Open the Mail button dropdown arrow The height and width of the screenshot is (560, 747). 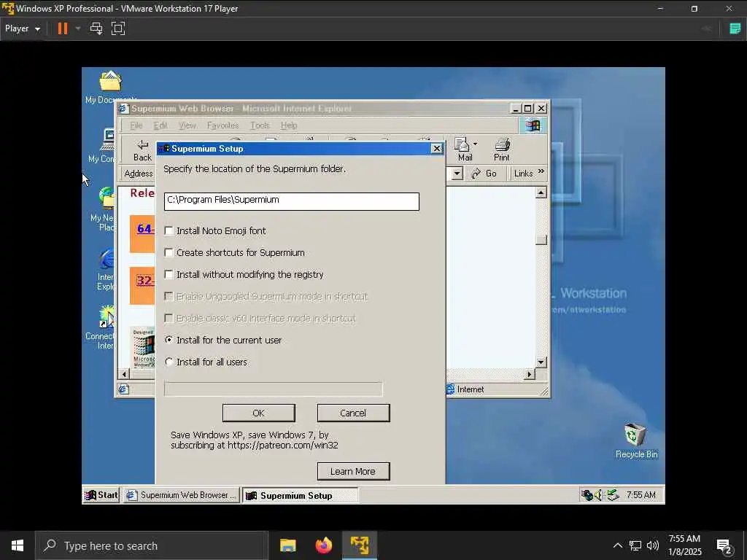click(x=475, y=144)
